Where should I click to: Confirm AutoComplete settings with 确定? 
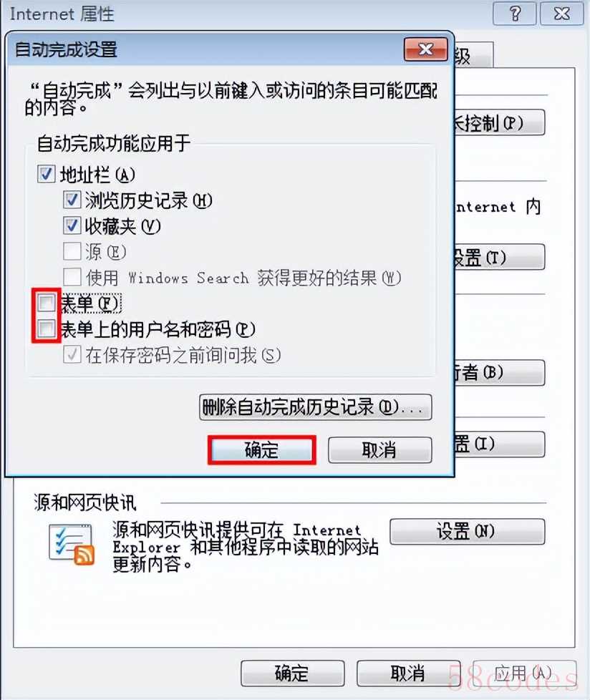point(262,450)
